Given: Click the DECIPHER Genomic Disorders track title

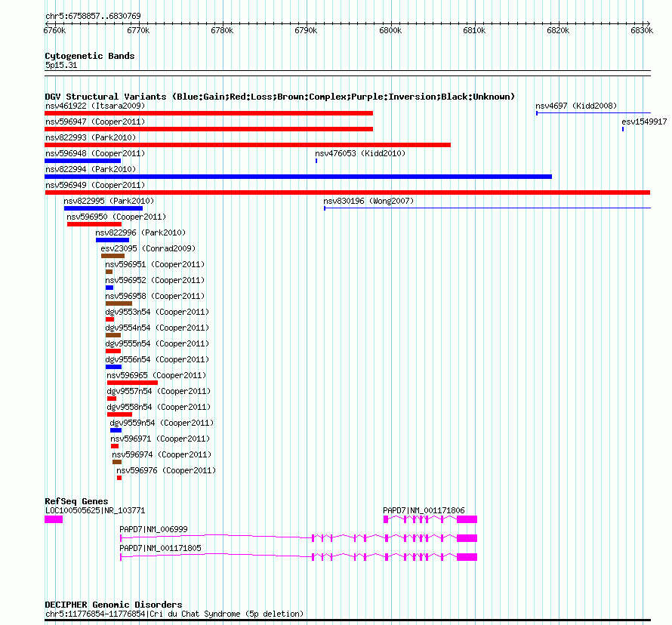Looking at the screenshot, I should pyautogui.click(x=113, y=605).
